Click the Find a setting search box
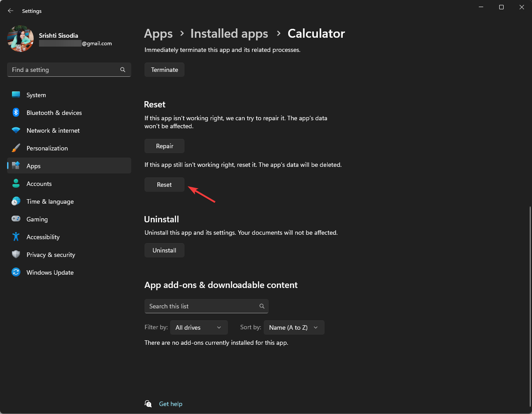Image resolution: width=532 pixels, height=414 pixels. pyautogui.click(x=69, y=70)
